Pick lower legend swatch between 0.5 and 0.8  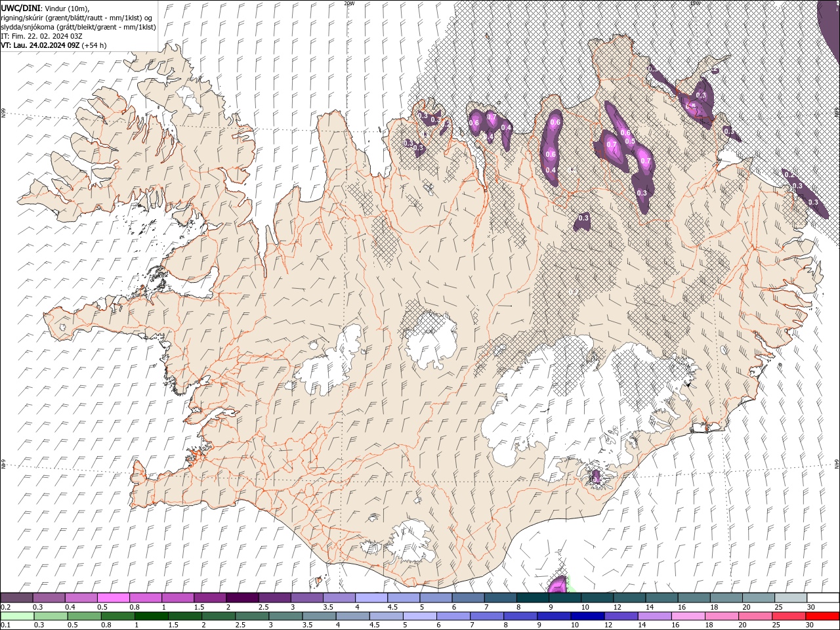pyautogui.click(x=84, y=616)
